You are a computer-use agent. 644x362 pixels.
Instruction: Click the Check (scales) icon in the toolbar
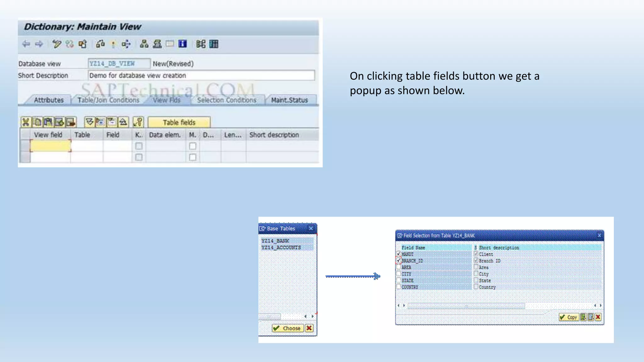pyautogui.click(x=100, y=44)
